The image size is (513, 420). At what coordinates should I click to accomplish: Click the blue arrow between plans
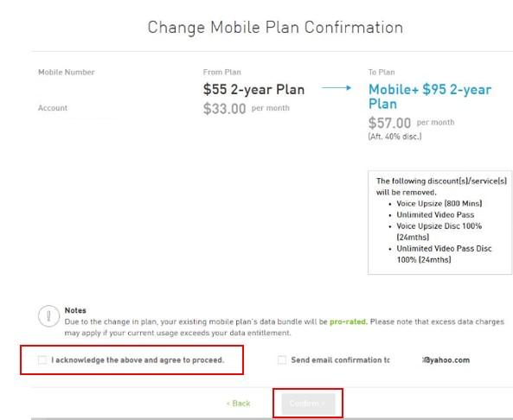tap(337, 87)
